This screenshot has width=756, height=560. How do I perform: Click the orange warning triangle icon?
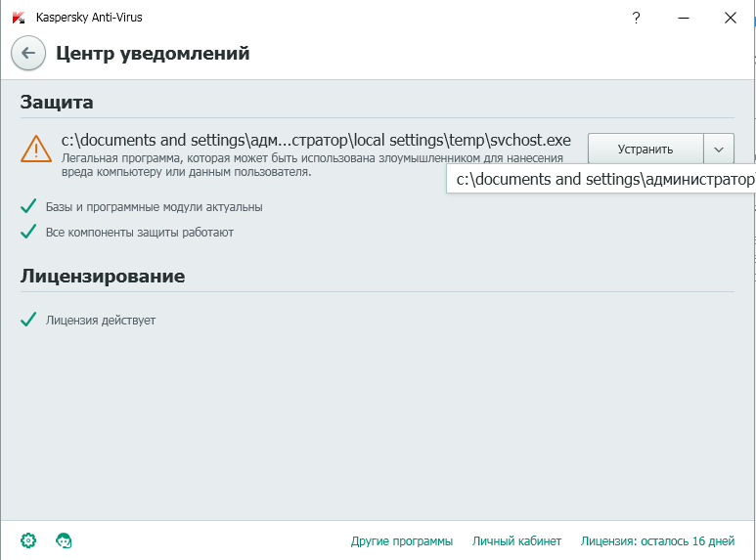click(36, 149)
